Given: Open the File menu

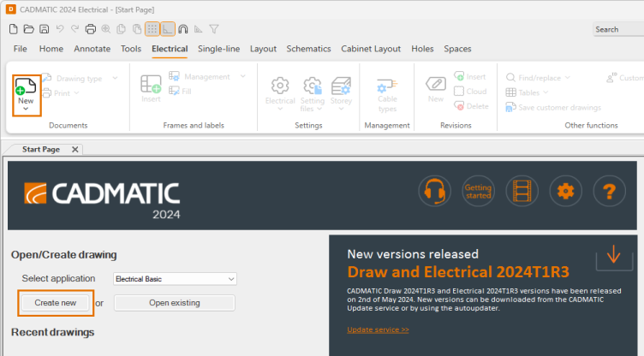Looking at the screenshot, I should (20, 49).
